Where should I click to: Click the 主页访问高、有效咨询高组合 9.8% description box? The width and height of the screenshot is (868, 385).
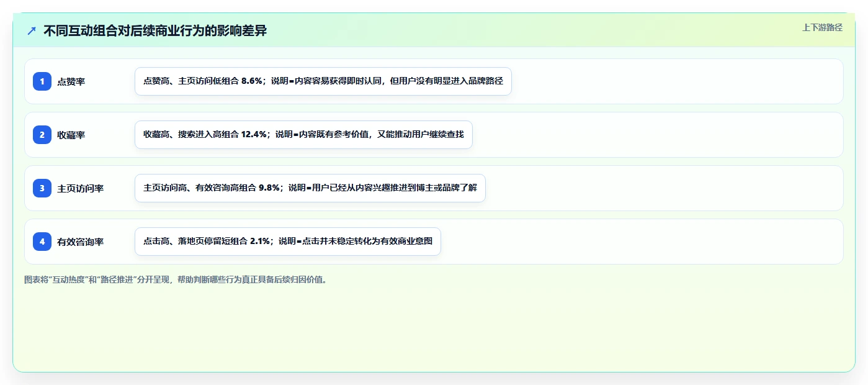(310, 188)
